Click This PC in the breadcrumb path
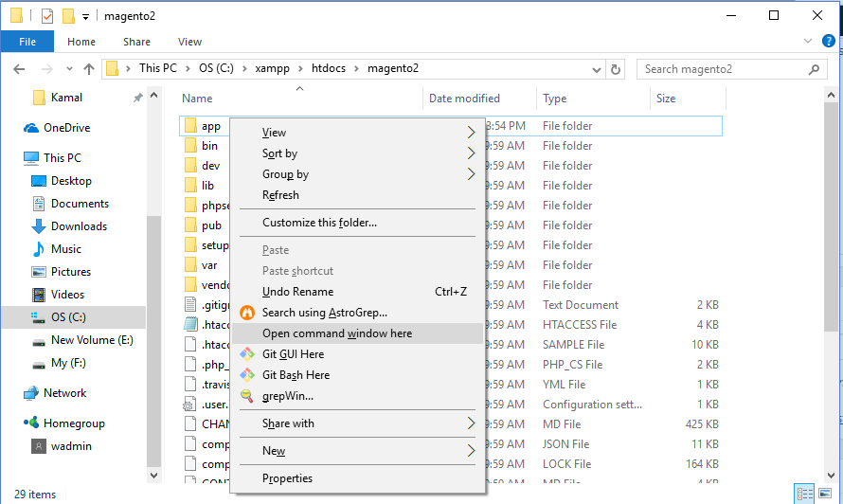843x504 pixels. point(157,68)
